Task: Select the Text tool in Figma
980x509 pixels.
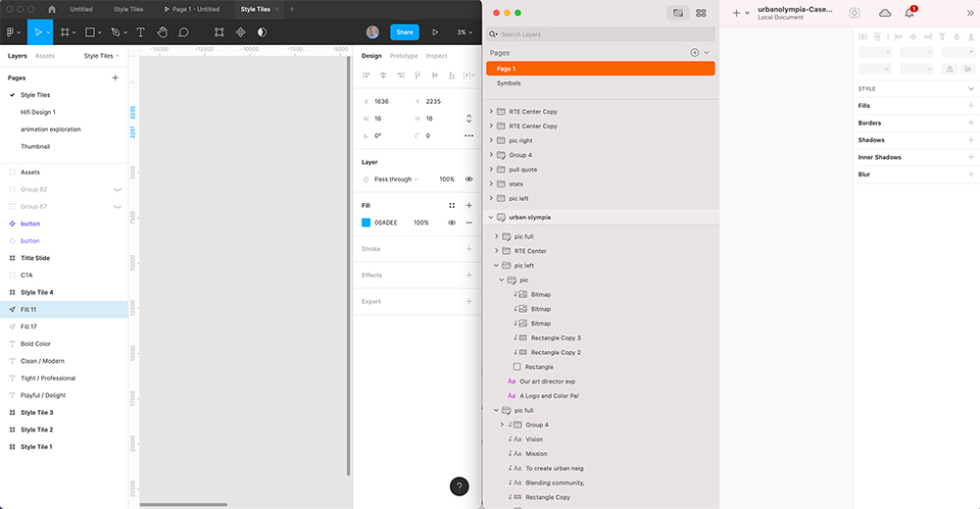Action: click(x=140, y=32)
